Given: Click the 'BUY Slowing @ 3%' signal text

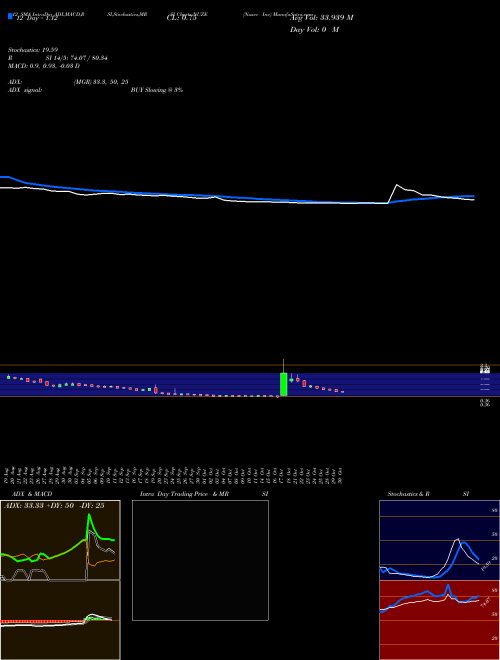Looking at the screenshot, I should tap(157, 90).
